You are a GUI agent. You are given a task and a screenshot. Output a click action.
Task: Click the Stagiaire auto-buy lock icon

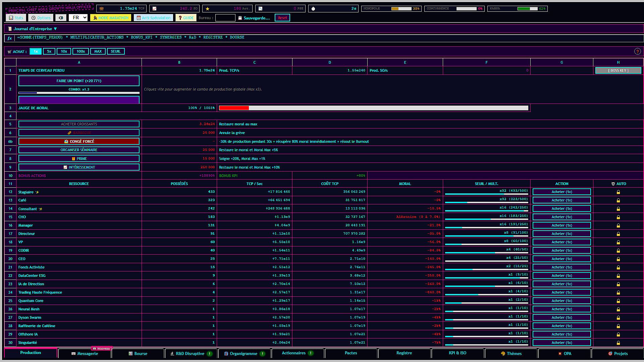pos(618,192)
